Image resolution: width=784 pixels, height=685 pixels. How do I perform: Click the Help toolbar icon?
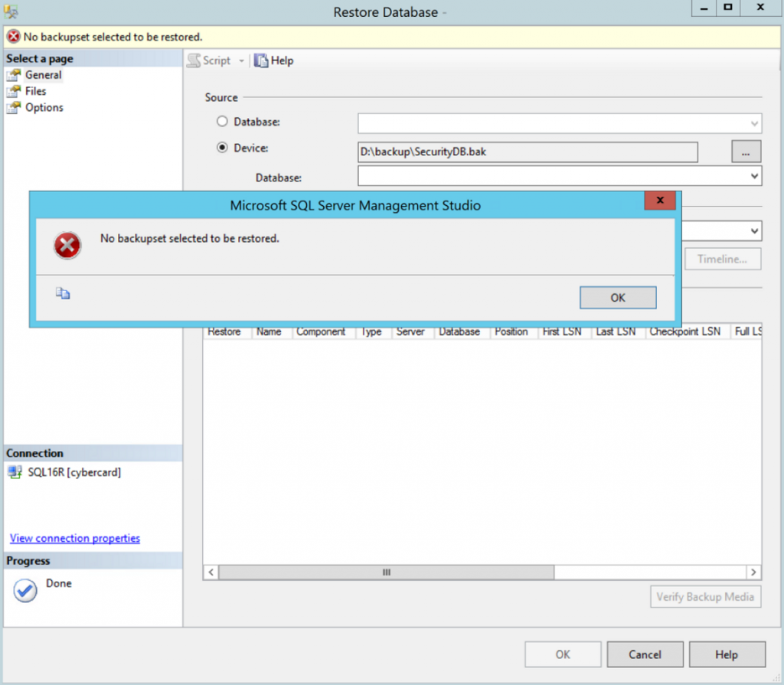coord(260,60)
